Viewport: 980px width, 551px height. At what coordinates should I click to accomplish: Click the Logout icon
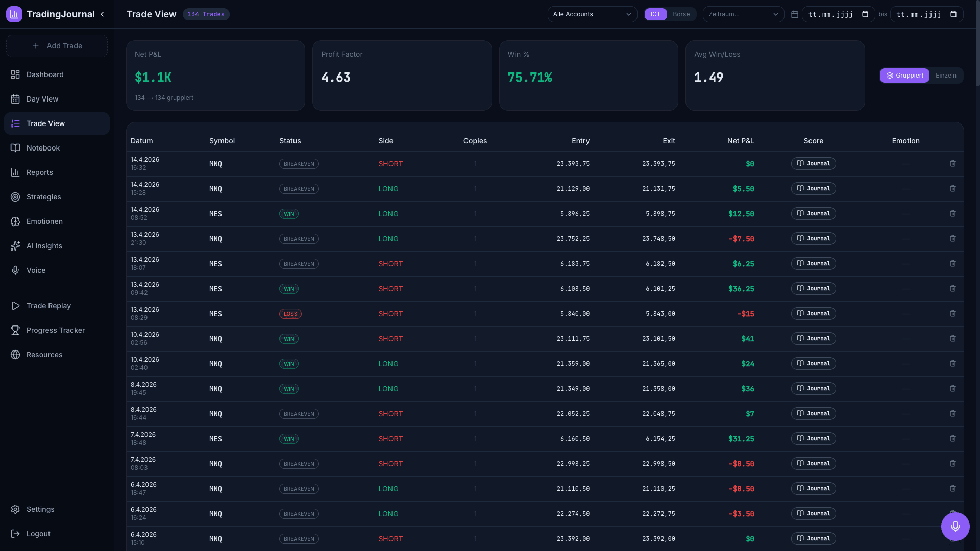coord(15,534)
